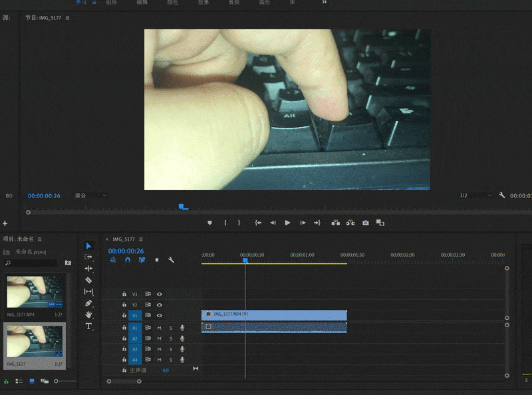
Task: Select the Hand tool
Action: 88,315
